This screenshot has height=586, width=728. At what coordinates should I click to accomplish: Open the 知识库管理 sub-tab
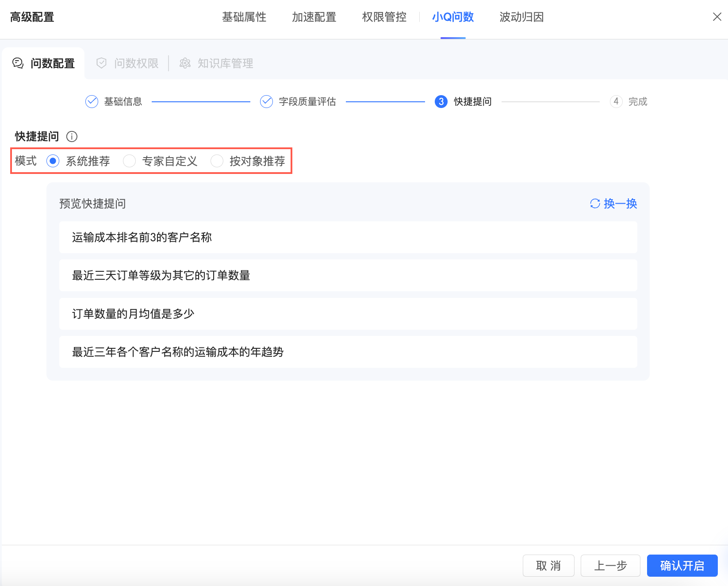tap(216, 63)
